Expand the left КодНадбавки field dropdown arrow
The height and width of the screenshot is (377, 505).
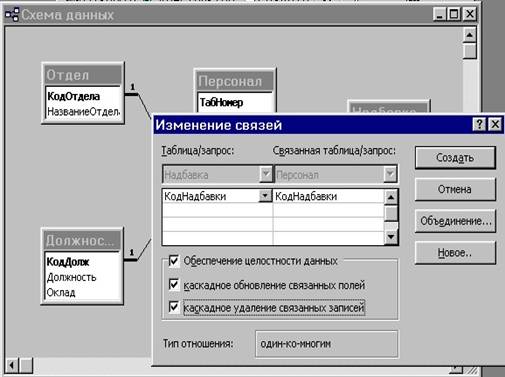(265, 196)
